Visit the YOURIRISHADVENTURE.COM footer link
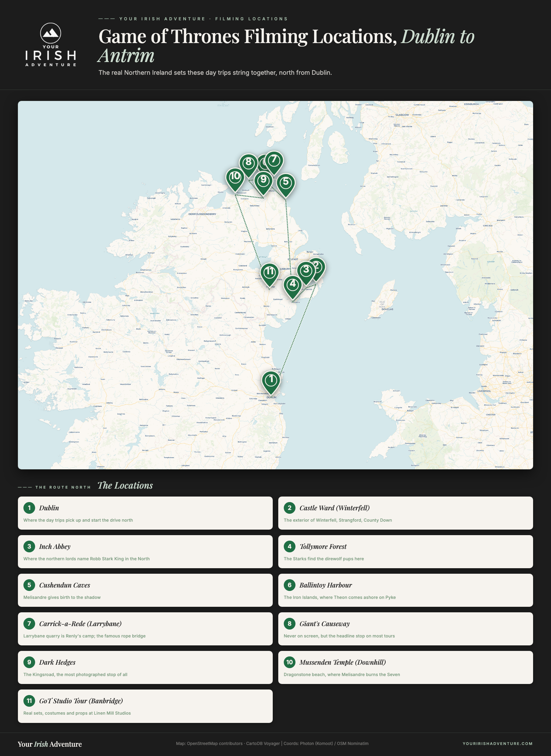The image size is (551, 756). pos(498,744)
